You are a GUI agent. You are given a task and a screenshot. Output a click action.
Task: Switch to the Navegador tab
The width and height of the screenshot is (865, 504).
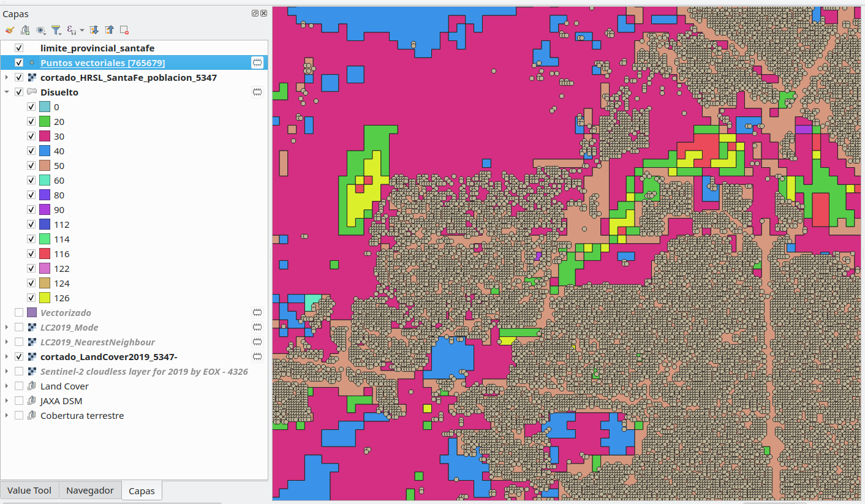point(90,490)
